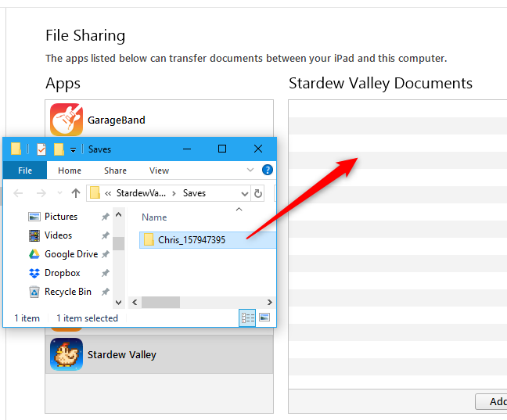Switch to Large icons view layout

tap(264, 318)
